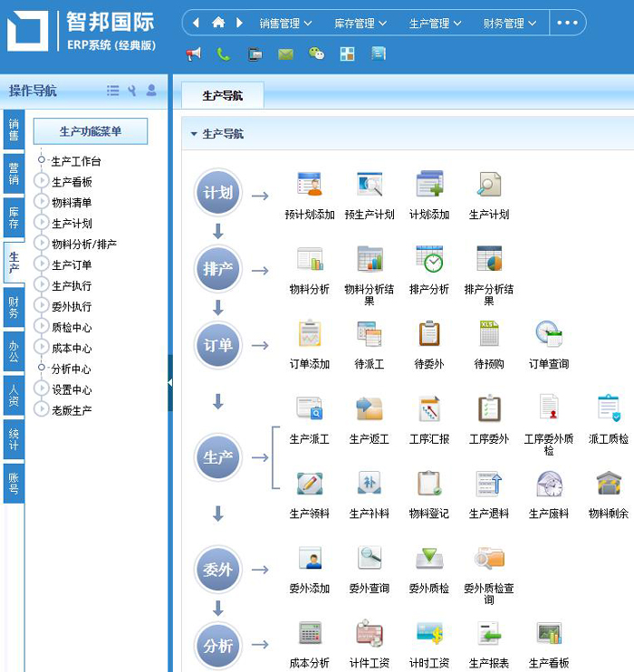Click the sidebar collapse handle
The image size is (634, 672).
(169, 383)
